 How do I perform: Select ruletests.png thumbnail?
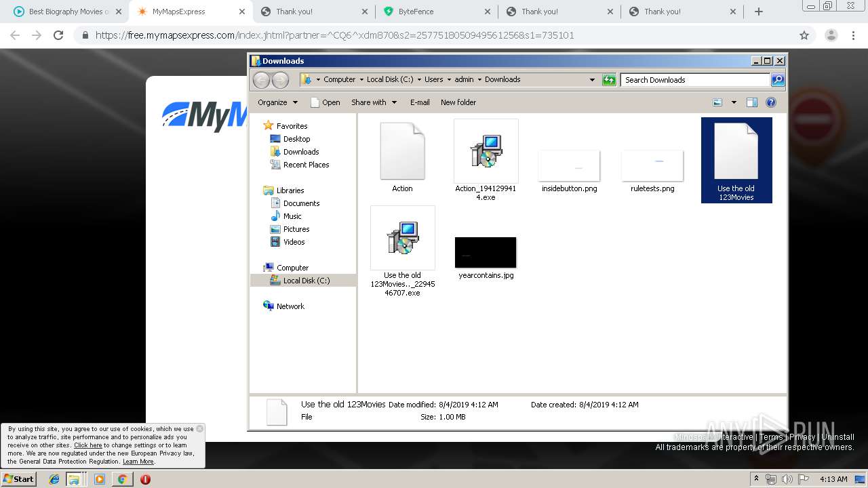click(x=652, y=166)
